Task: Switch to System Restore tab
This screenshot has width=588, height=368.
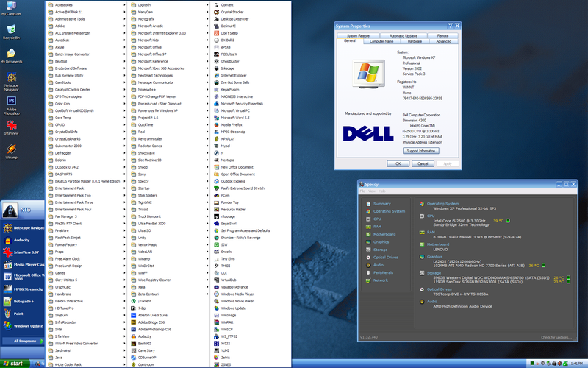Action: coord(358,35)
